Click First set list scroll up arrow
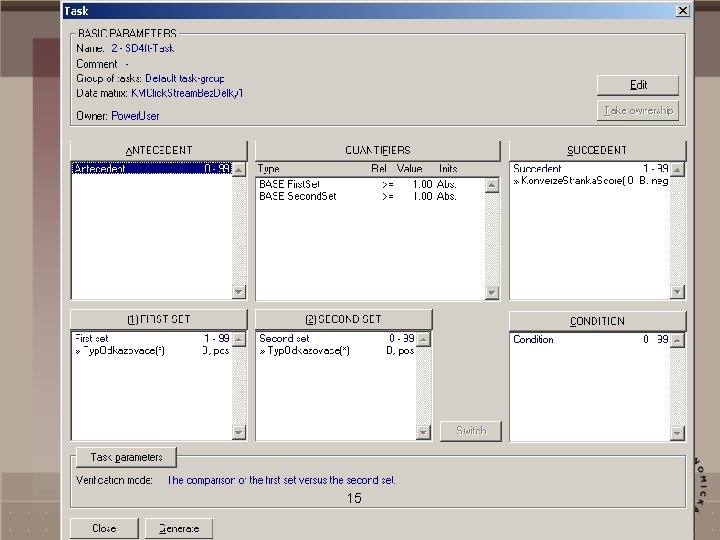This screenshot has height=540, width=720. [x=239, y=340]
